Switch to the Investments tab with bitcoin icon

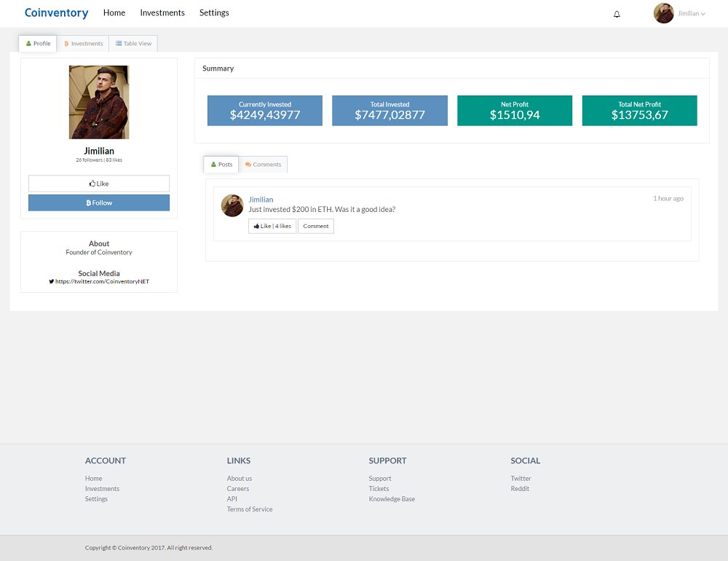[x=83, y=43]
